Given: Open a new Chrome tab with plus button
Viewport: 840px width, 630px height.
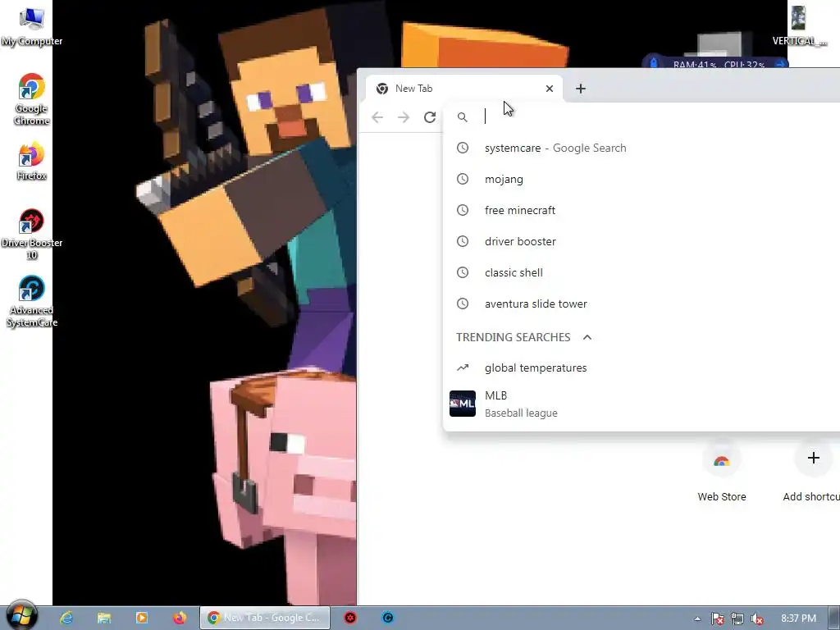Looking at the screenshot, I should click(581, 89).
